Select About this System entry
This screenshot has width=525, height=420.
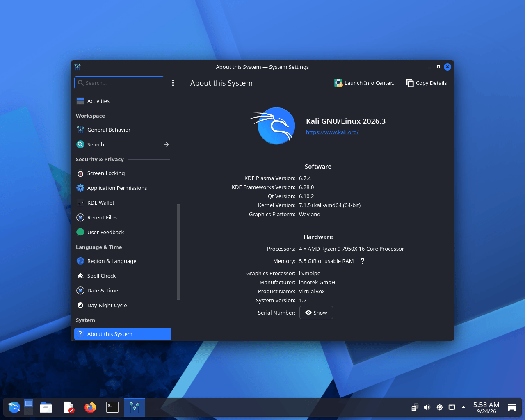[x=123, y=334]
